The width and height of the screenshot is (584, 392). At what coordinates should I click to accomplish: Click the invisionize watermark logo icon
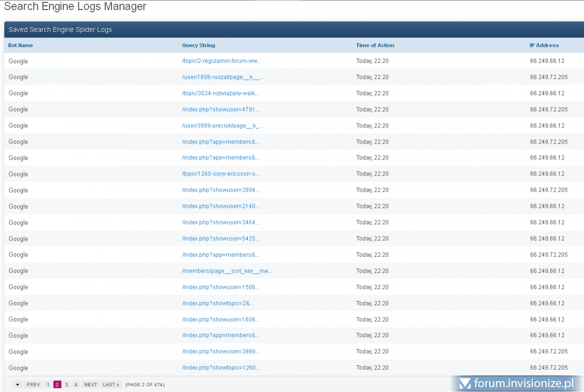465,384
